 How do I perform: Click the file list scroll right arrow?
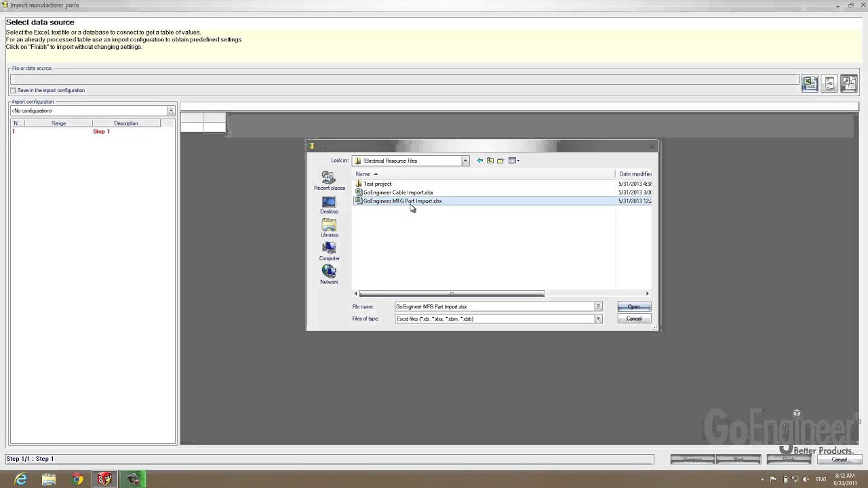click(647, 293)
